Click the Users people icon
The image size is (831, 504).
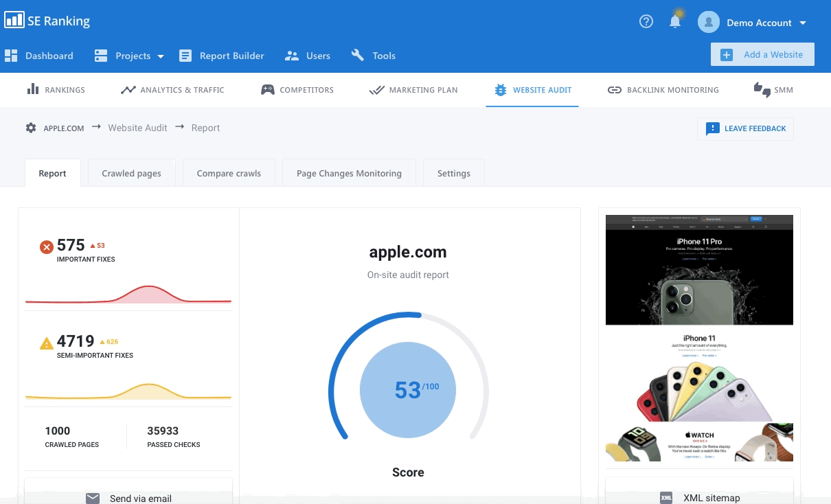tap(292, 56)
